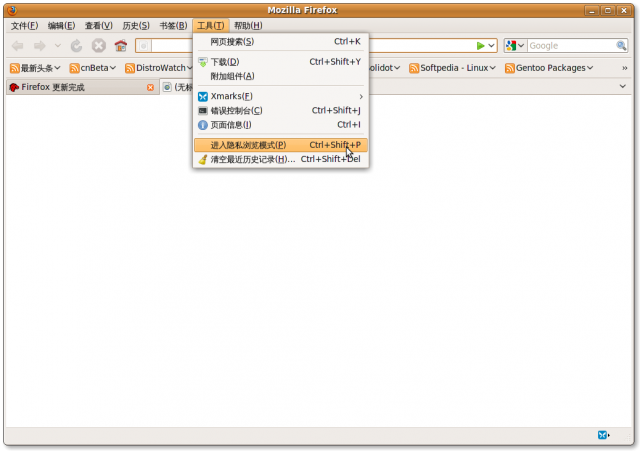Click the Firefox icon in title bar
The image size is (640, 451).
(x=12, y=10)
